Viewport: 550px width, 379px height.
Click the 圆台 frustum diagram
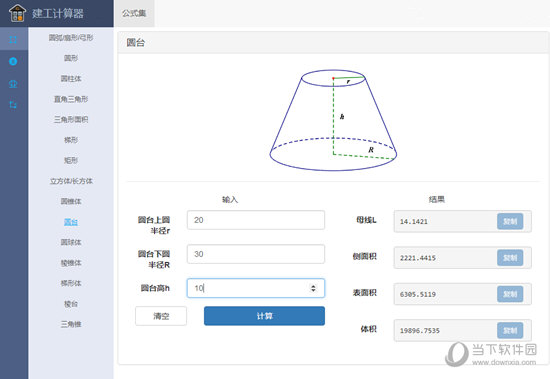(x=333, y=120)
